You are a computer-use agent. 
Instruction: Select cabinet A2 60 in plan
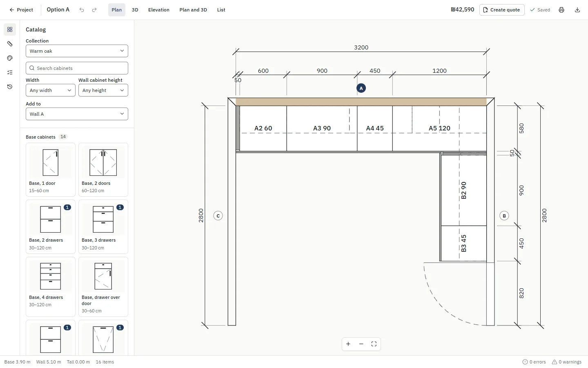coord(263,128)
